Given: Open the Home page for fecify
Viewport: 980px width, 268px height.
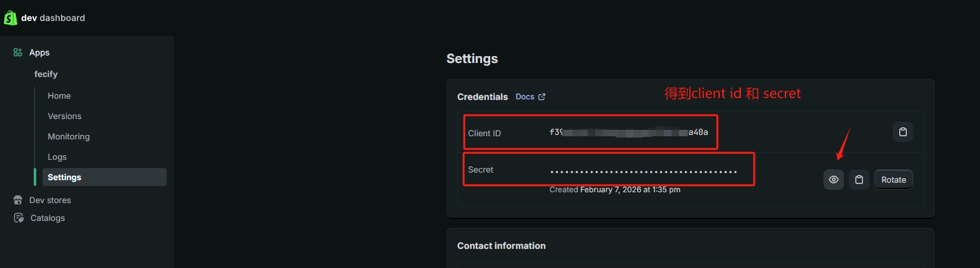Looking at the screenshot, I should tap(59, 96).
